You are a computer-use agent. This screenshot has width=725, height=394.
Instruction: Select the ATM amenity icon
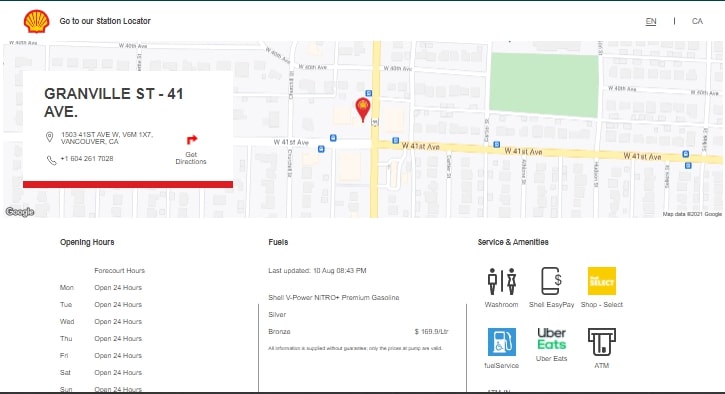602,342
